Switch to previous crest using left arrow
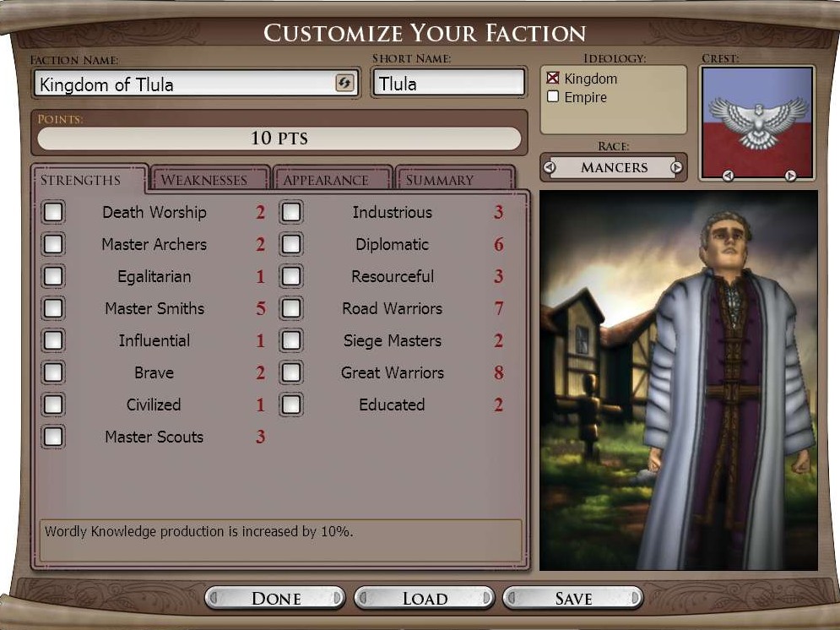 [728, 175]
